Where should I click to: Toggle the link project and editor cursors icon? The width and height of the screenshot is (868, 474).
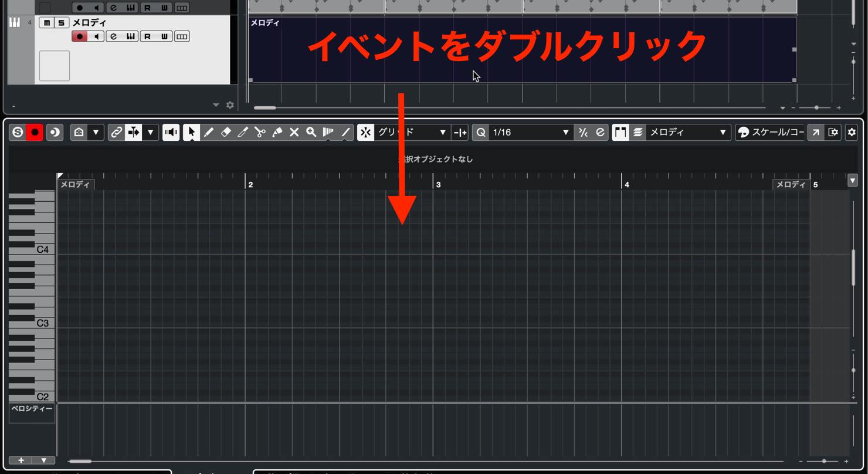click(116, 133)
